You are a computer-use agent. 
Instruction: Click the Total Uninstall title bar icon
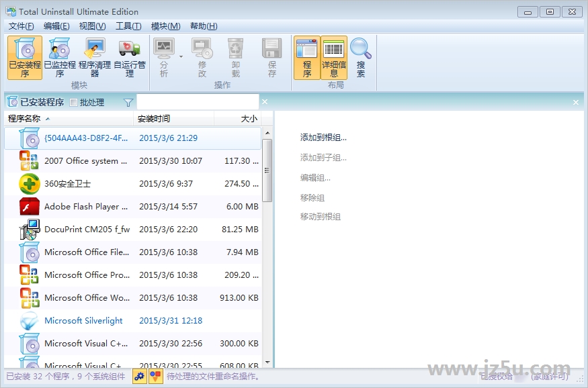click(11, 11)
